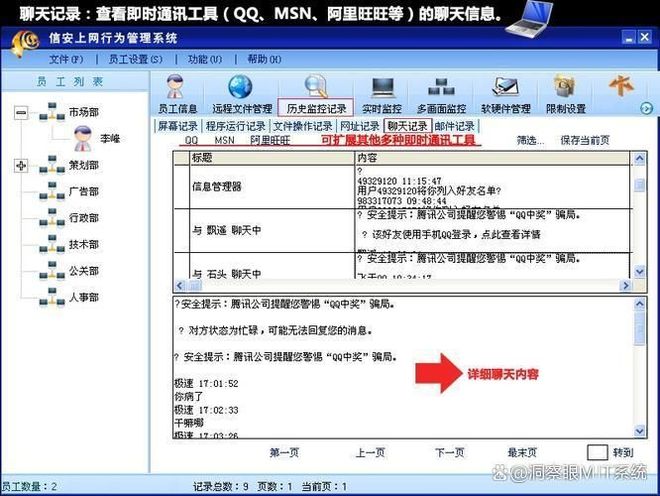Switch to the 网址记录 tab
This screenshot has height=496, width=660.
click(359, 126)
